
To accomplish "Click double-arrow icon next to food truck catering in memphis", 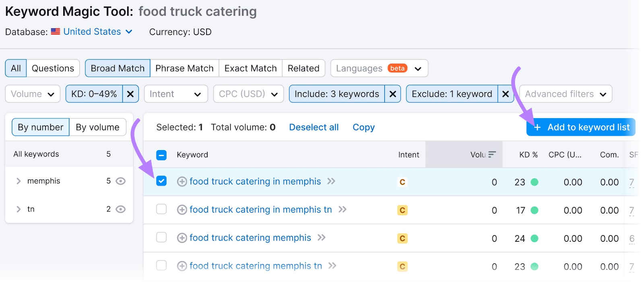I will 331,181.
